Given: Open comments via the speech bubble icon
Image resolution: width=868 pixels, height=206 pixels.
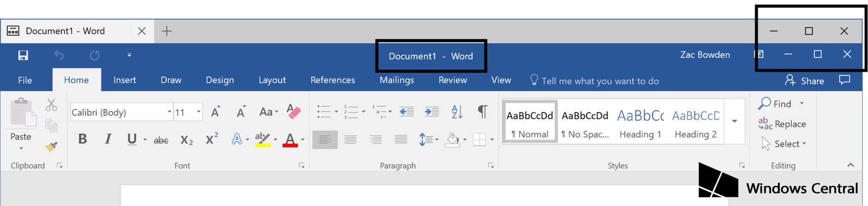Looking at the screenshot, I should [x=844, y=80].
